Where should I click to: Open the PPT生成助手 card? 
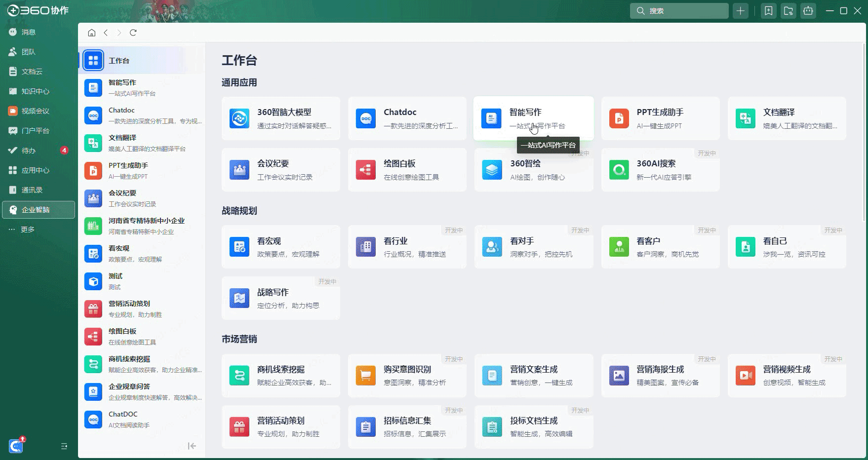click(x=660, y=118)
